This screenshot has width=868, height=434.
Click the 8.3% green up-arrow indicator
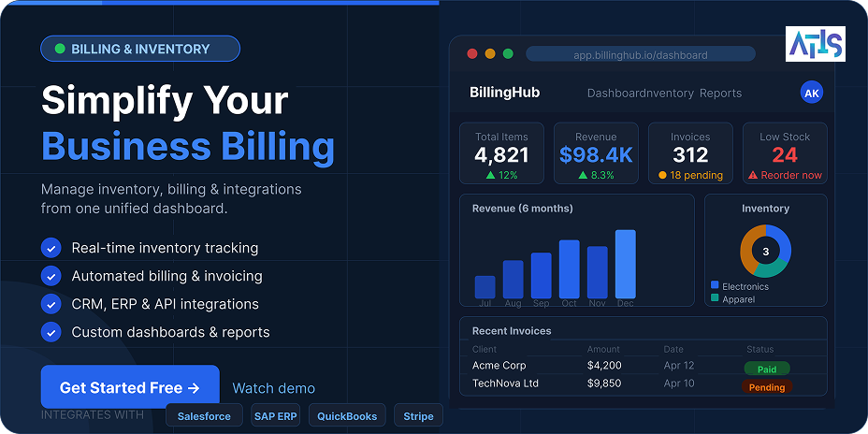tap(596, 175)
